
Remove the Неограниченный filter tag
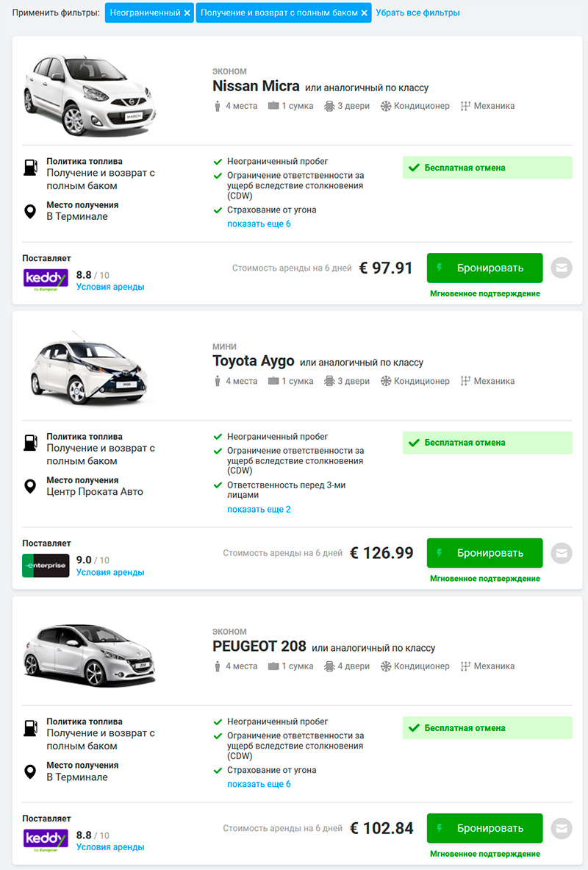click(187, 13)
